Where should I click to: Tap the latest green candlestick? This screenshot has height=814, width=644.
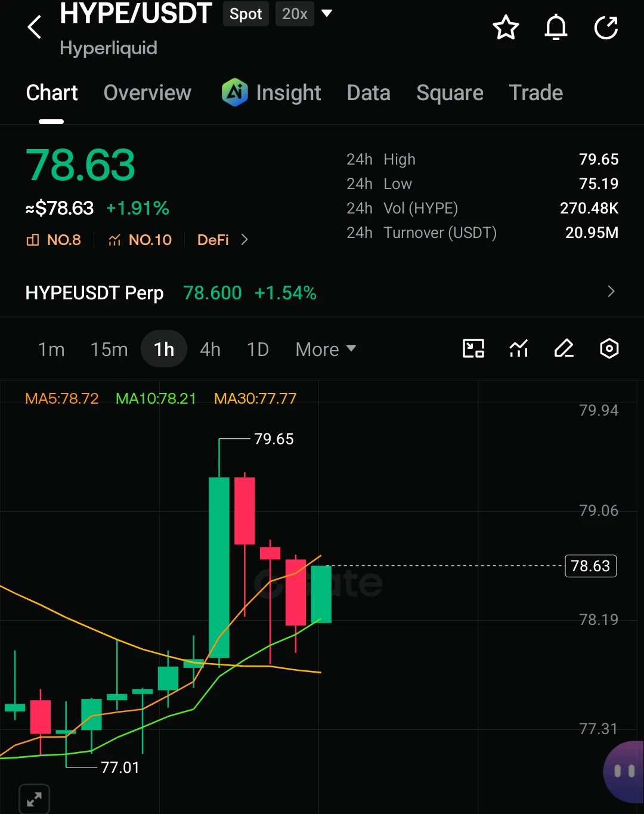[321, 594]
